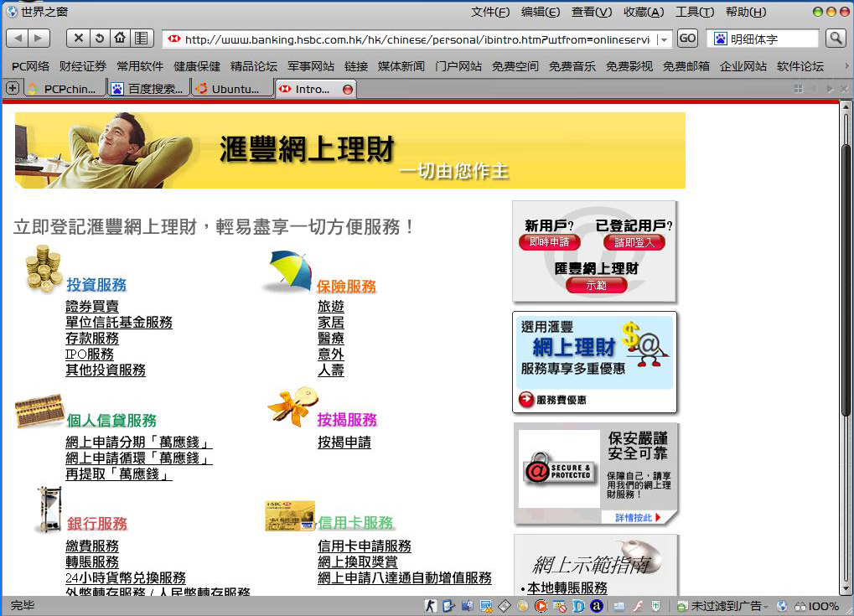Click the green shield icon in status bar

point(656,606)
